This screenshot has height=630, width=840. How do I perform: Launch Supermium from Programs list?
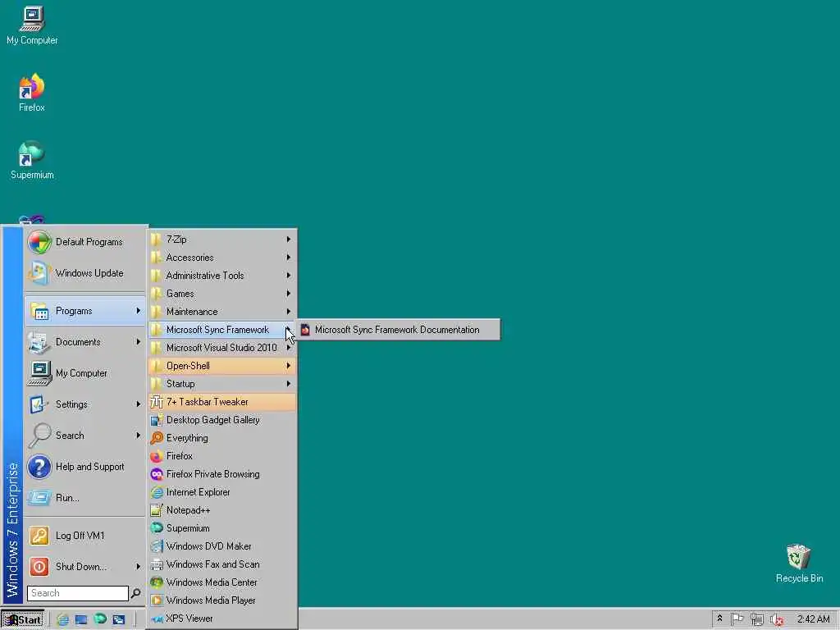222,528
